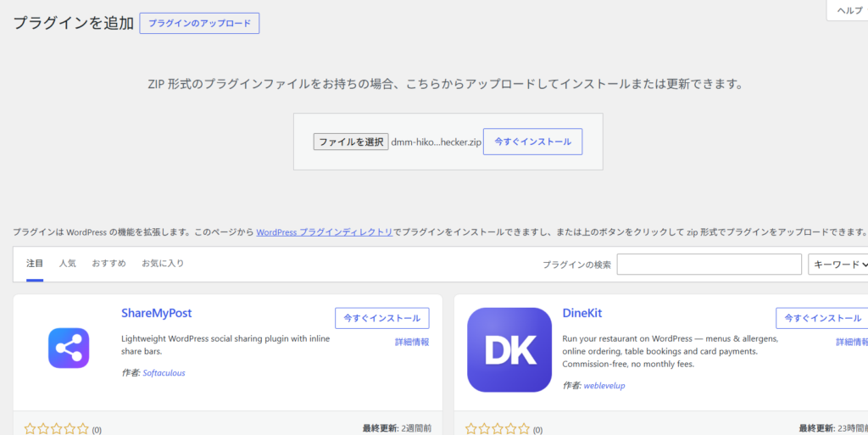Select DineKit 最終更新: 23時間前 text
Image resolution: width=868 pixels, height=435 pixels.
click(833, 428)
